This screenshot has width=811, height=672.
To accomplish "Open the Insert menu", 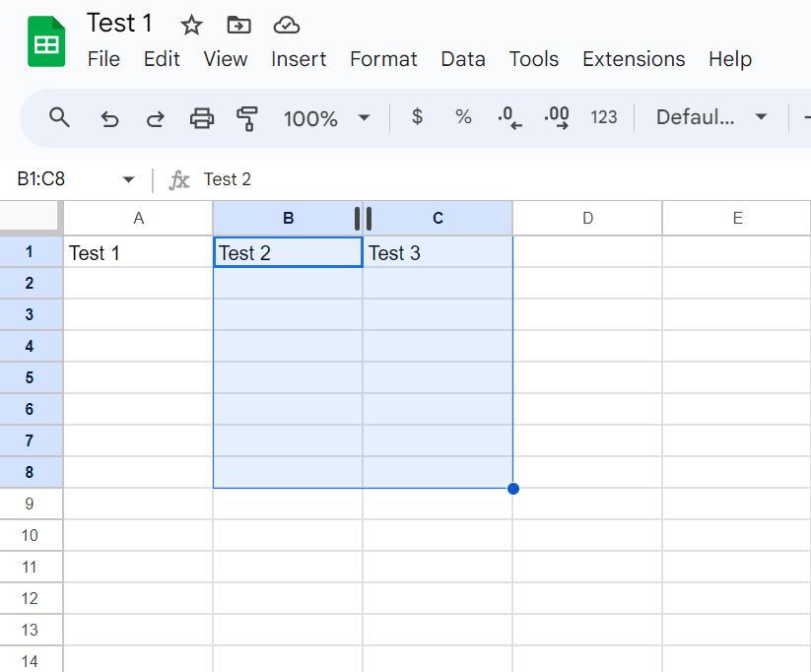I will coord(299,59).
